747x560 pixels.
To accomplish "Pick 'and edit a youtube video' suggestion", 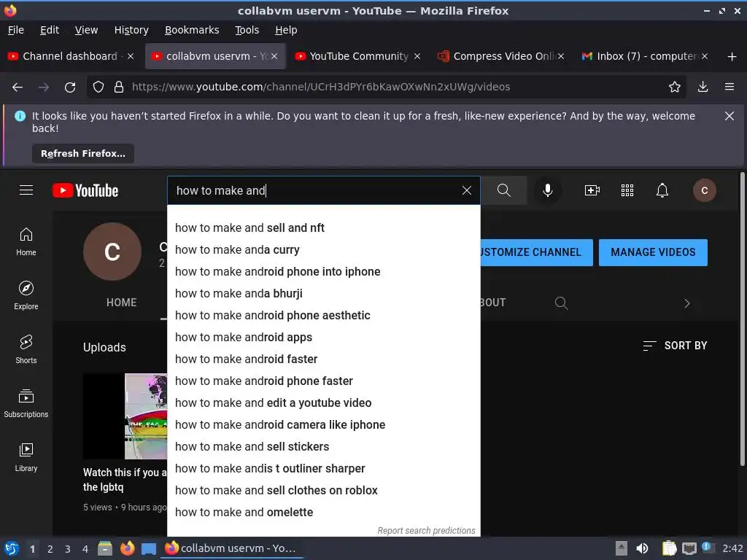I will click(x=323, y=403).
